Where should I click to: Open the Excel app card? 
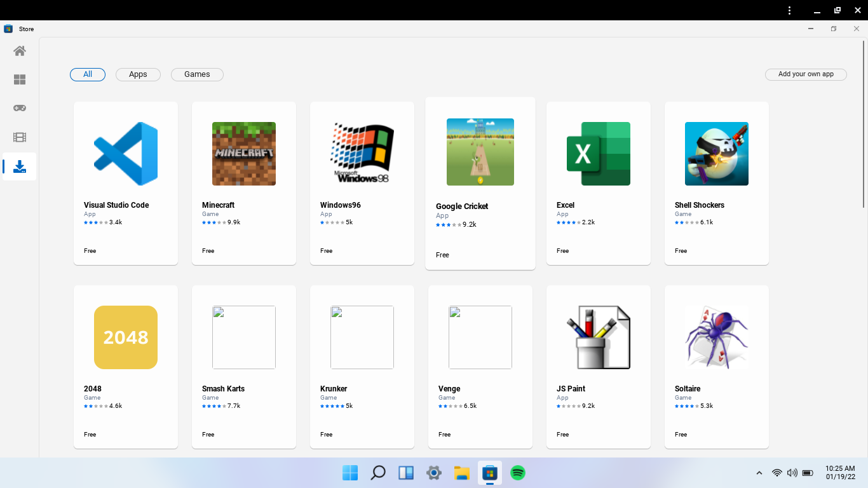point(598,182)
